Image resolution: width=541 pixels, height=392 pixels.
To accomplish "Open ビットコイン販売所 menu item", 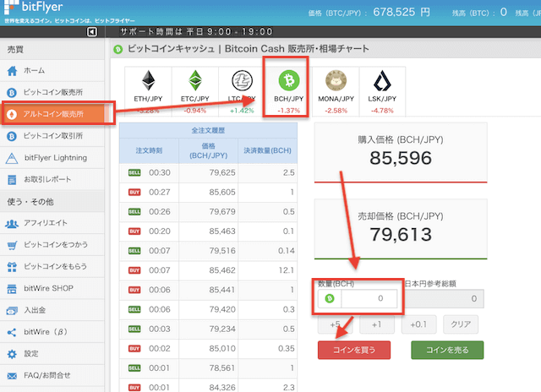I will point(52,92).
